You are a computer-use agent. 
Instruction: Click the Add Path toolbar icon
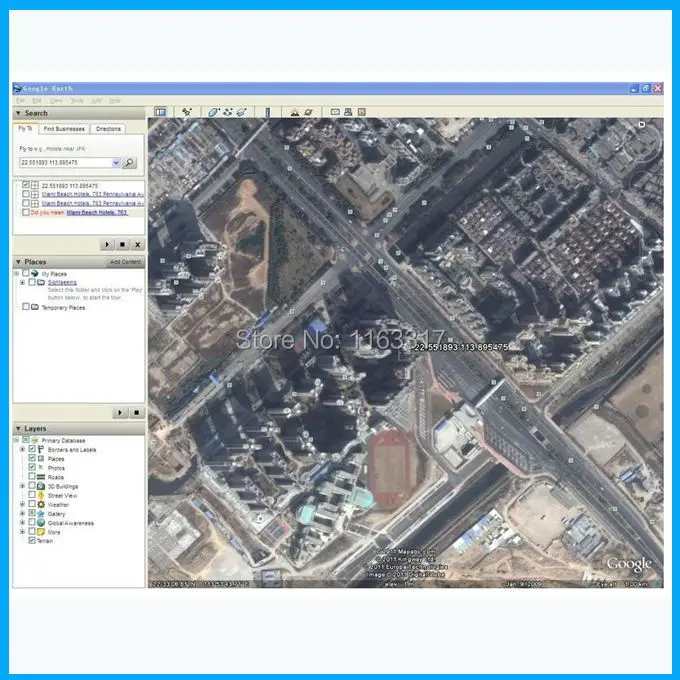(228, 112)
